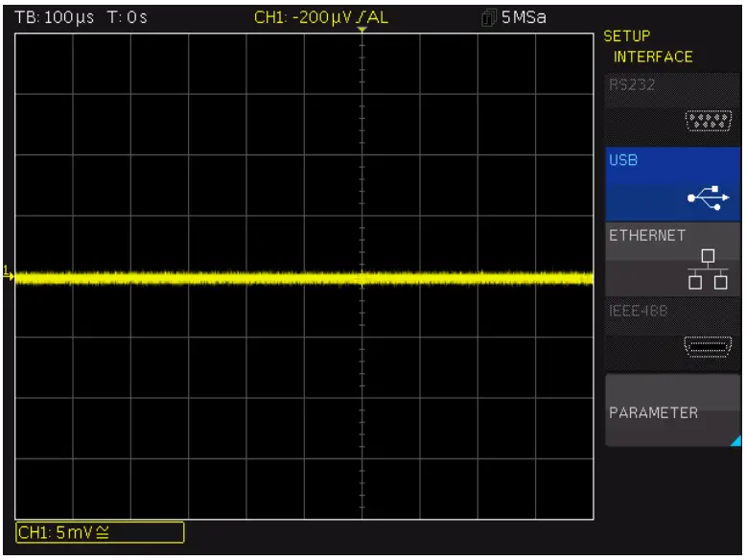The image size is (746, 560).
Task: Click the channel 1 ground level marker
Action: pyautogui.click(x=8, y=273)
